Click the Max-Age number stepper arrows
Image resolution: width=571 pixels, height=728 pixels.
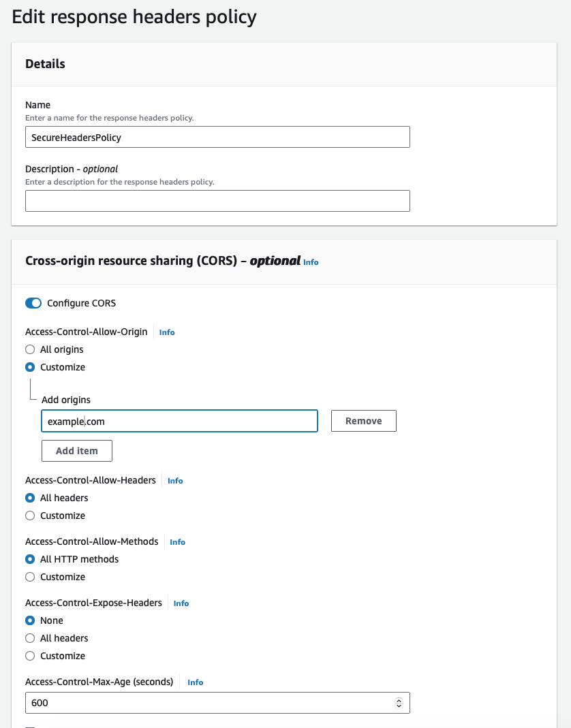click(399, 703)
